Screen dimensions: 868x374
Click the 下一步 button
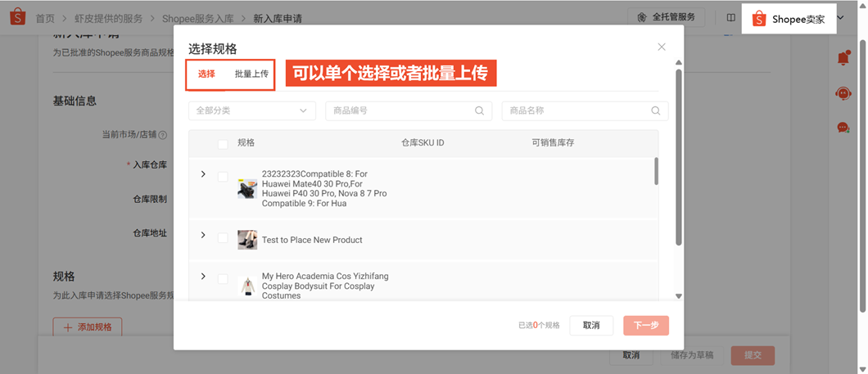(x=646, y=326)
